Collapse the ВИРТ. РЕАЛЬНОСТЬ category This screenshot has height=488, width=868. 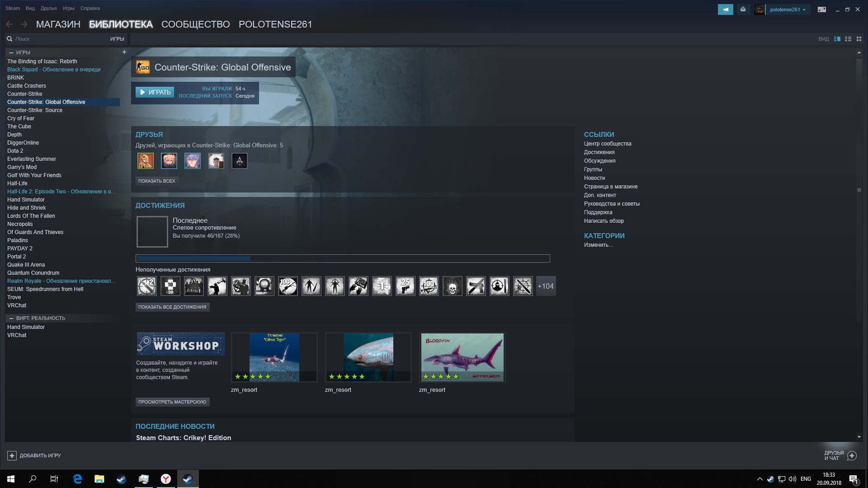coord(11,318)
